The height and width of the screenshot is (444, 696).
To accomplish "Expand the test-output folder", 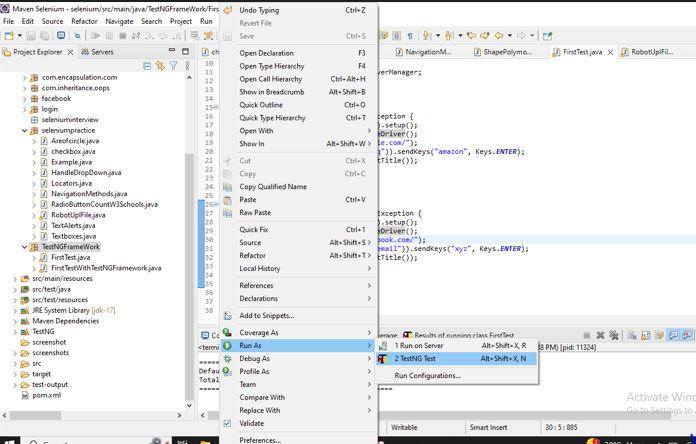I will [15, 385].
